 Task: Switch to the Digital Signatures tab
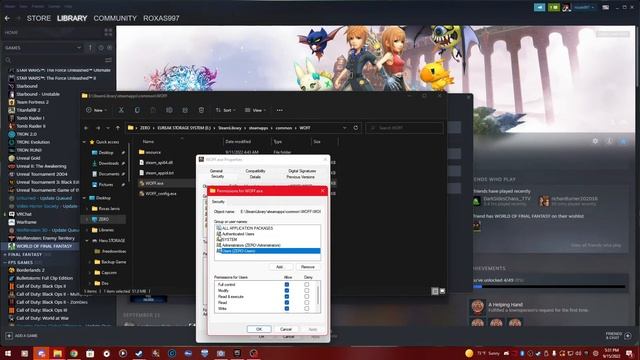(x=302, y=171)
